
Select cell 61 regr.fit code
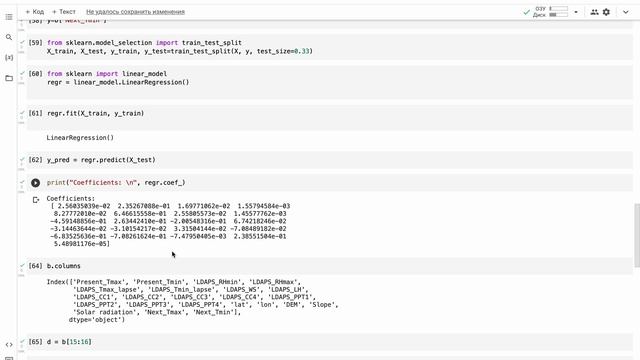pos(329,118)
